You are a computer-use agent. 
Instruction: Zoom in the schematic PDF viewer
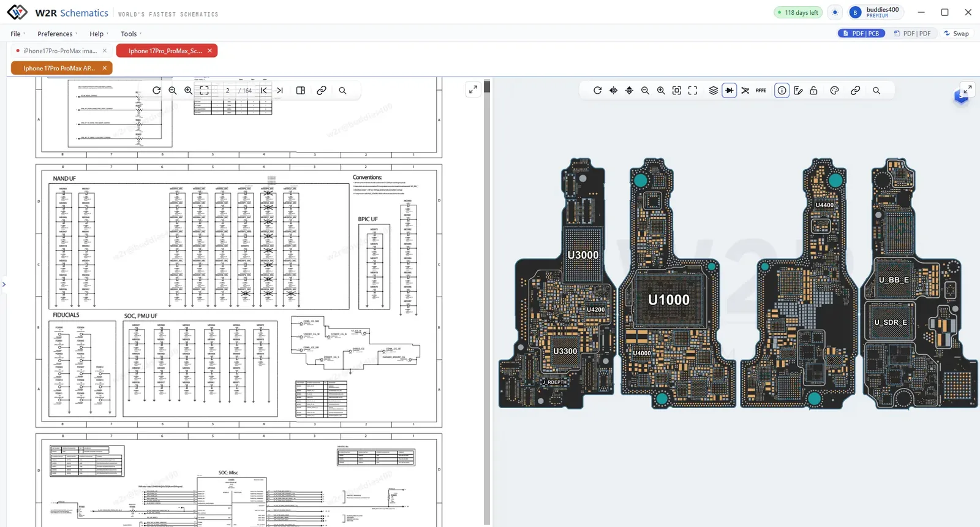click(x=188, y=90)
